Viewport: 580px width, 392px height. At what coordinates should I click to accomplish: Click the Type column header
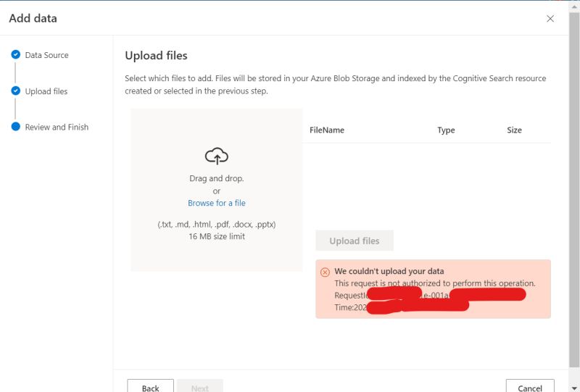coord(446,130)
